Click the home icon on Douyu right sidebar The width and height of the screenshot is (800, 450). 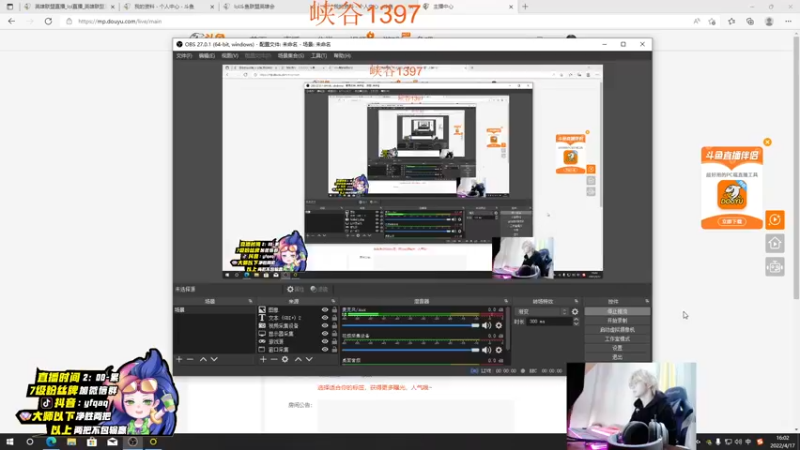pyautogui.click(x=774, y=243)
